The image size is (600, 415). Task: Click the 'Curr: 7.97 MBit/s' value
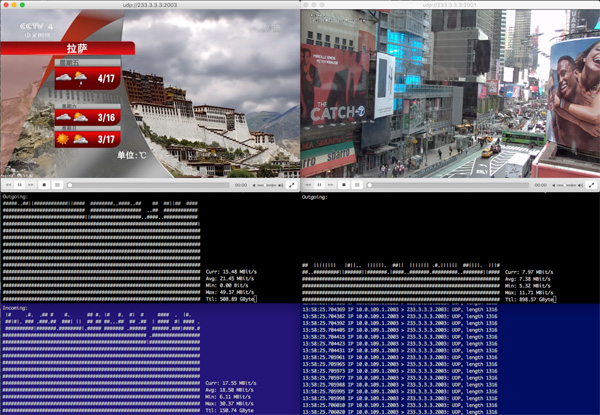click(529, 272)
